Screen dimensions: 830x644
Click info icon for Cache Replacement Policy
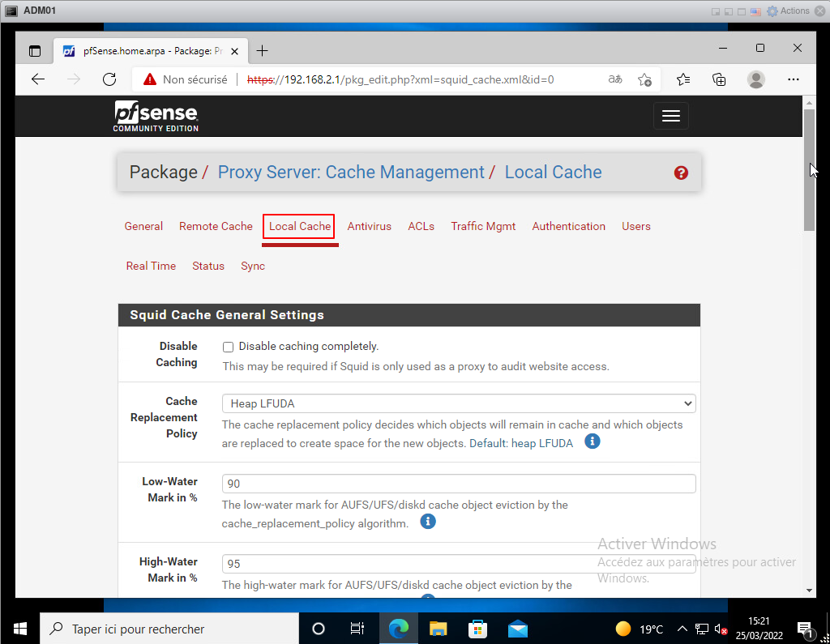click(593, 441)
